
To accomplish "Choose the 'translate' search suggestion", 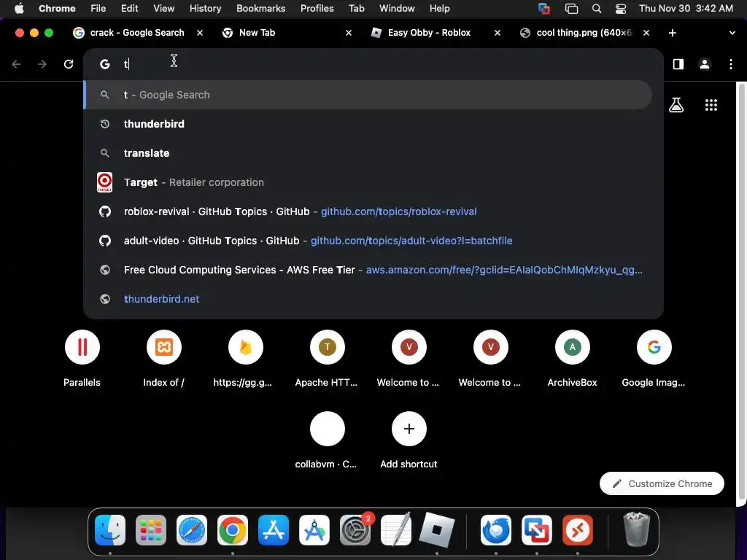I will pos(368,153).
